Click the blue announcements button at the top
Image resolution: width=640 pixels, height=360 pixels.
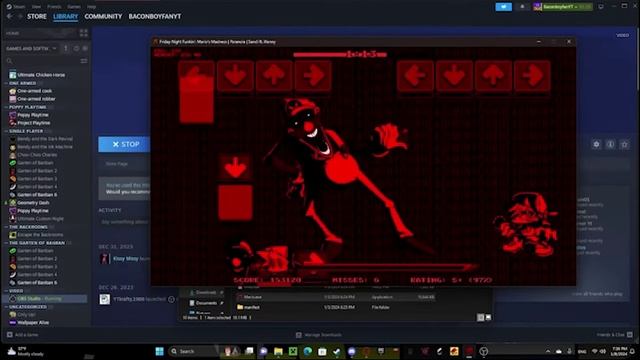[503, 7]
